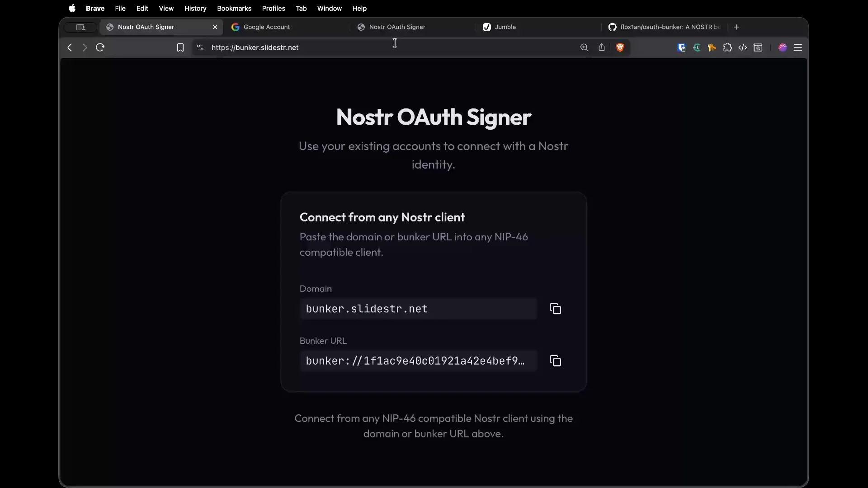
Task: Open Brave Shields lion icon
Action: 620,47
